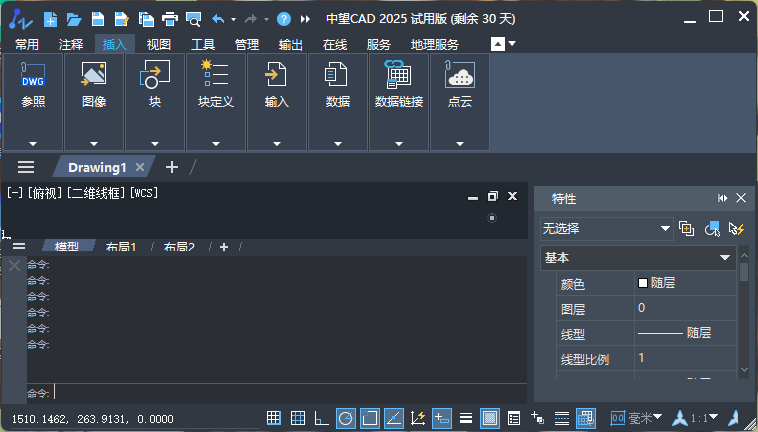Image resolution: width=758 pixels, height=432 pixels.
Task: Click the 输入 import icon
Action: tap(277, 75)
